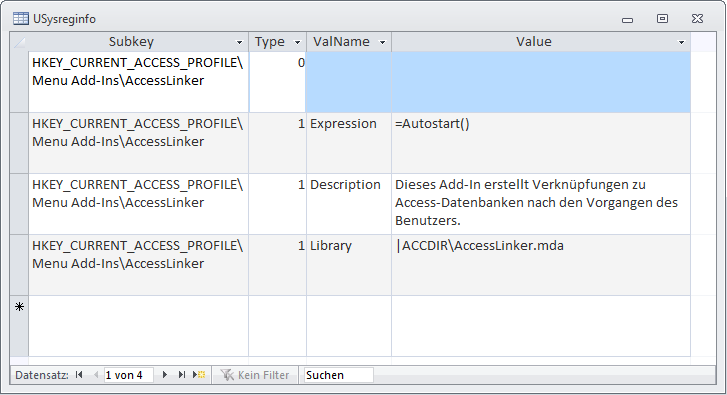Go to previous record arrow
Viewport: 727px width, 395px height.
point(96,375)
